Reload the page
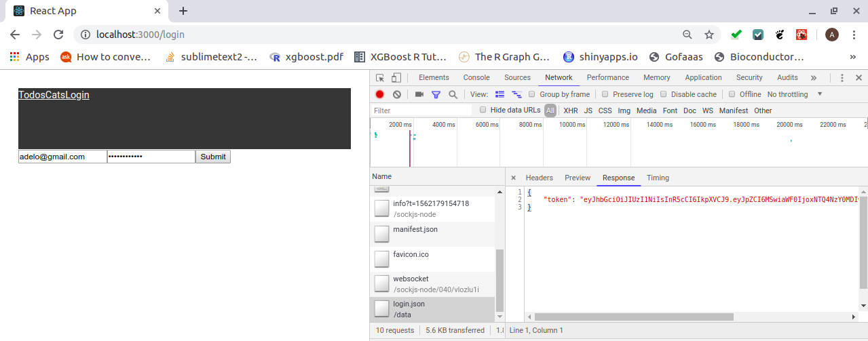The width and height of the screenshot is (868, 341). [58, 35]
